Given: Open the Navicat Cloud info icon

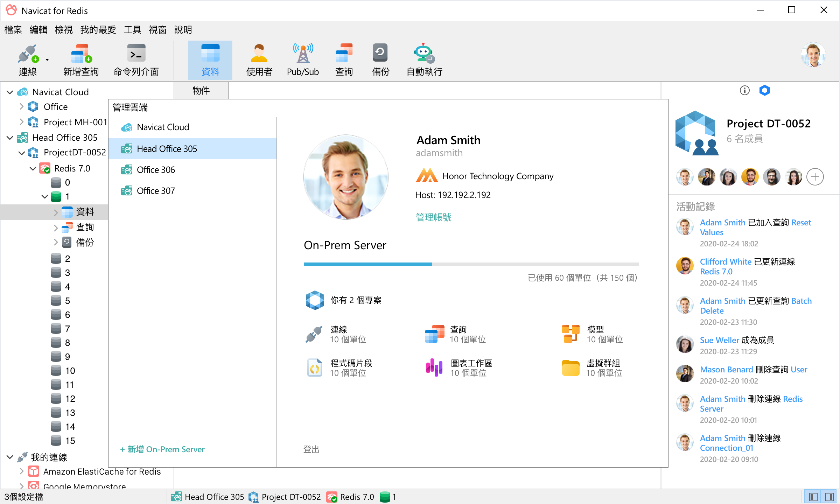Looking at the screenshot, I should click(745, 90).
